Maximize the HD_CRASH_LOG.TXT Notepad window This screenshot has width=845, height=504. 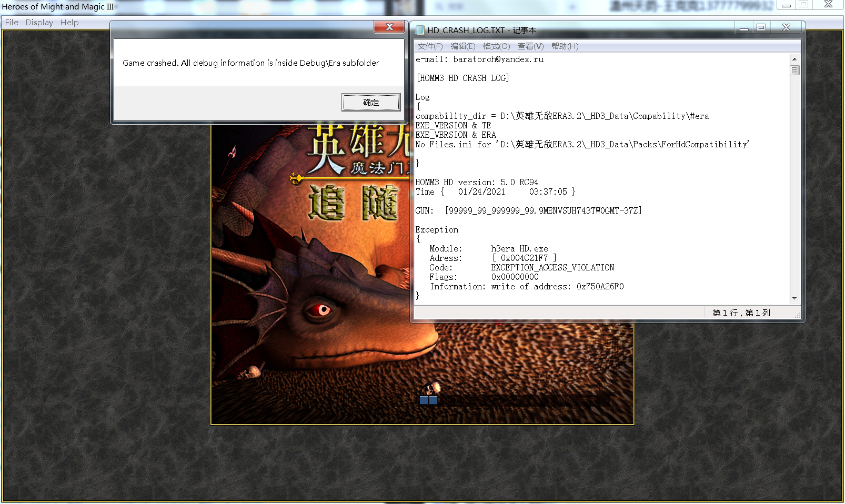pyautogui.click(x=761, y=28)
